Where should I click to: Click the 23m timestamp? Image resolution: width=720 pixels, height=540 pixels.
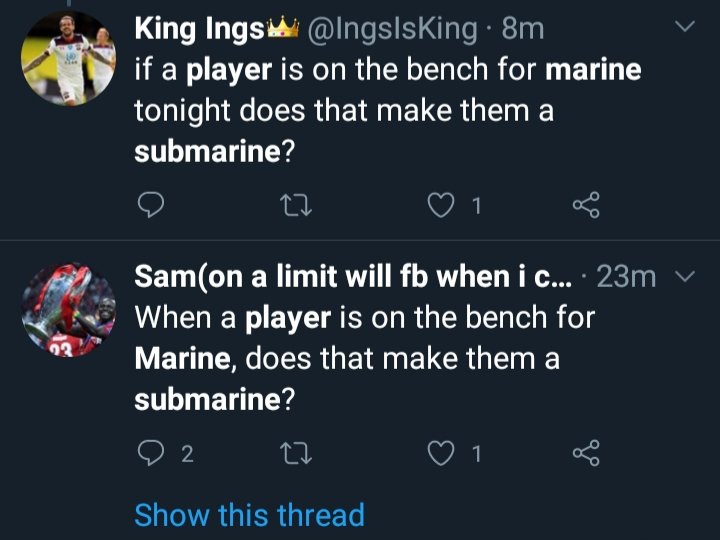[x=626, y=277]
